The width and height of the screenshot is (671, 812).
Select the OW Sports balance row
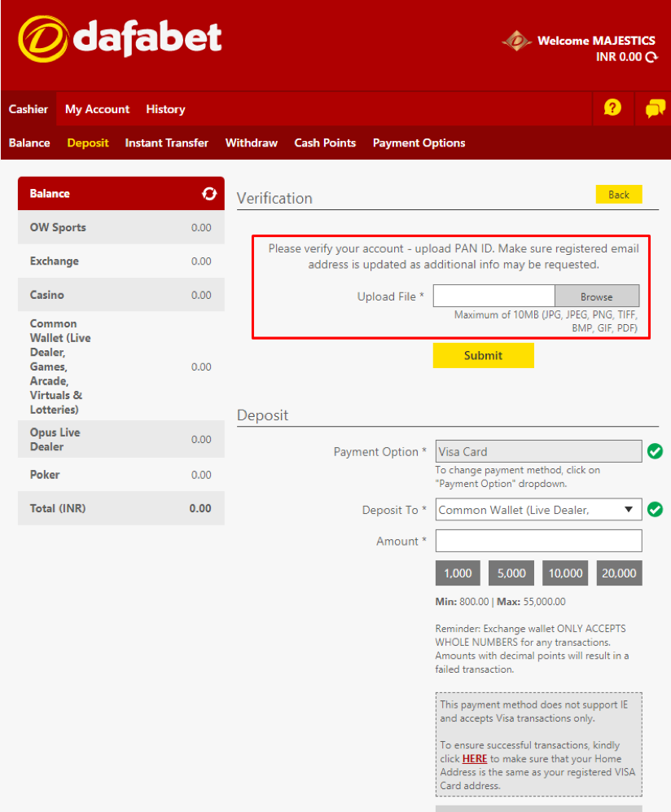pyautogui.click(x=121, y=227)
